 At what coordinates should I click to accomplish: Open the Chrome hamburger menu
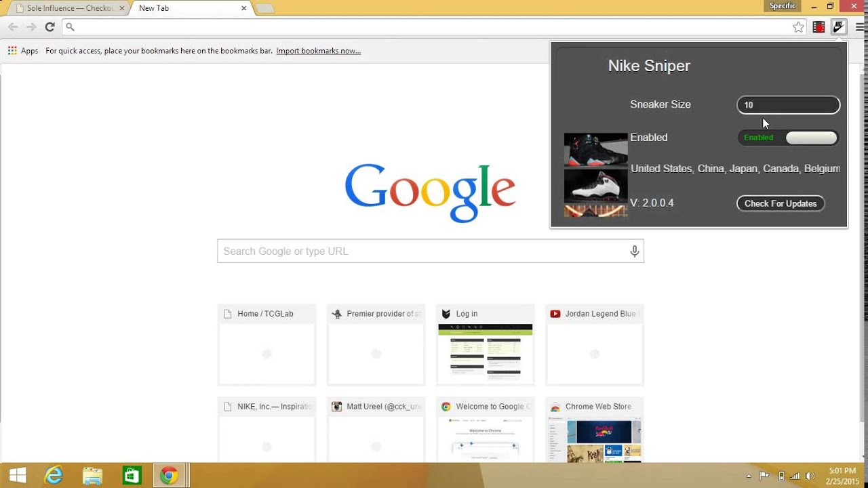859,27
